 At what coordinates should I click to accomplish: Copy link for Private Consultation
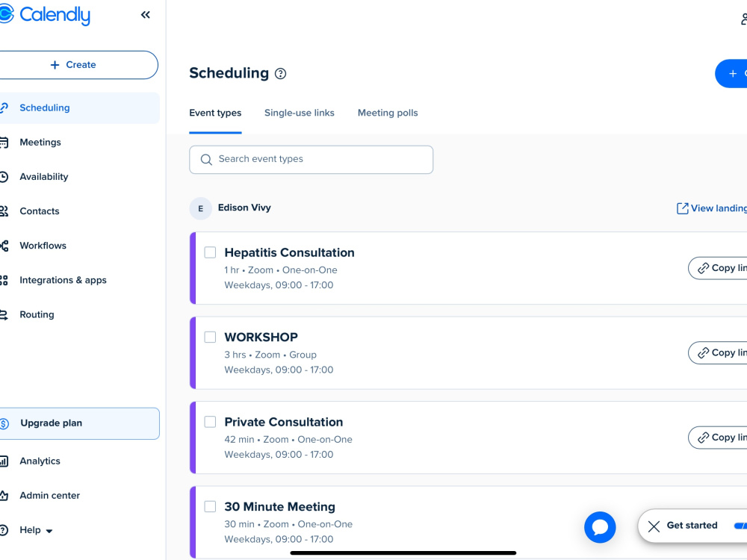point(717,438)
